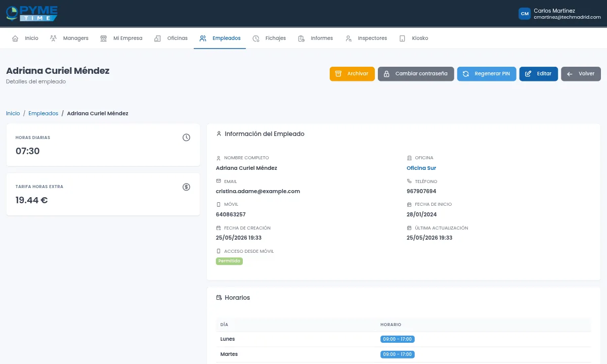The image size is (607, 364).
Task: Click the 07:30 daily hours value
Action: [x=28, y=151]
